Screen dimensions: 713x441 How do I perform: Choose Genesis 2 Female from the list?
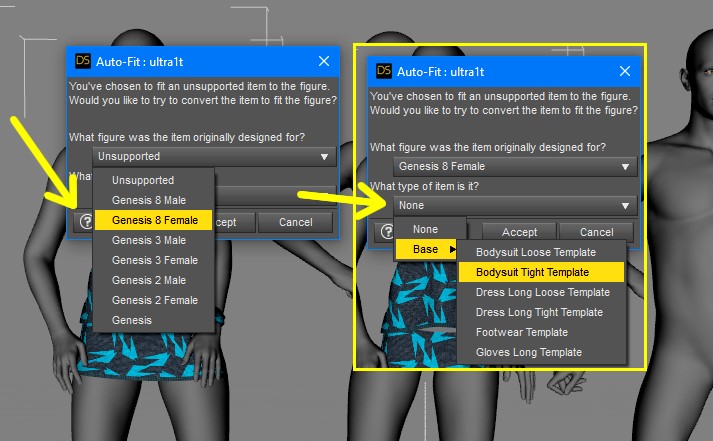(153, 300)
